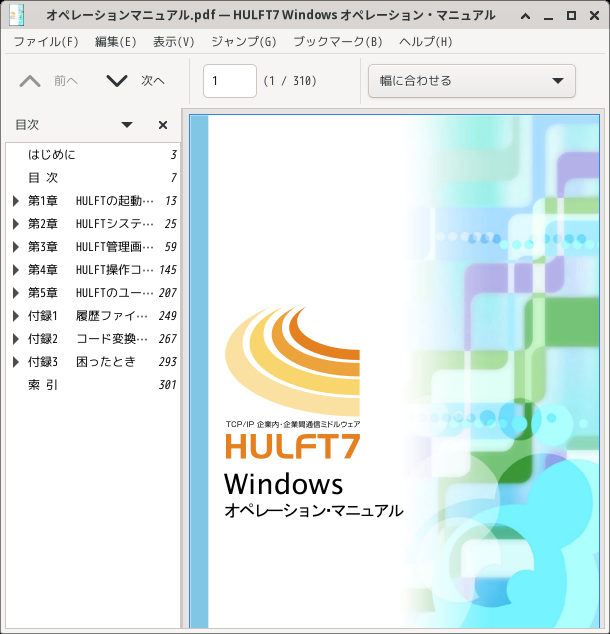Image resolution: width=610 pixels, height=634 pixels.
Task: Click the page number input field
Action: pyautogui.click(x=230, y=81)
